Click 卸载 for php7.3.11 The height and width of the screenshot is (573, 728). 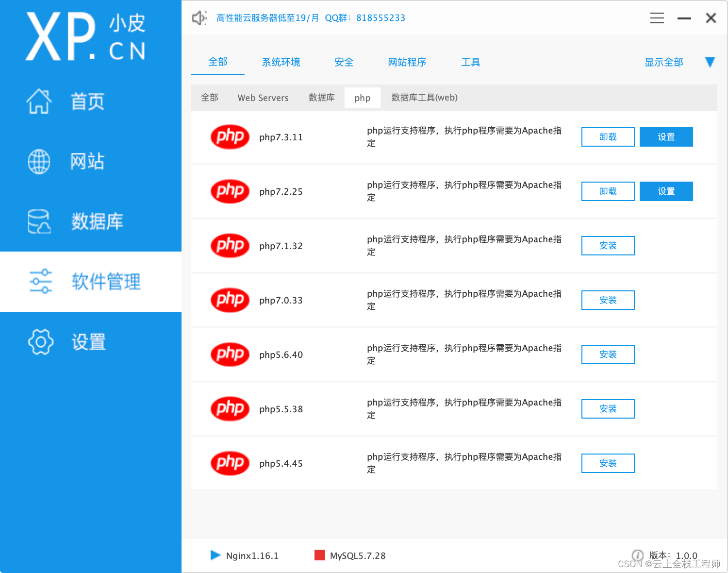tap(608, 137)
